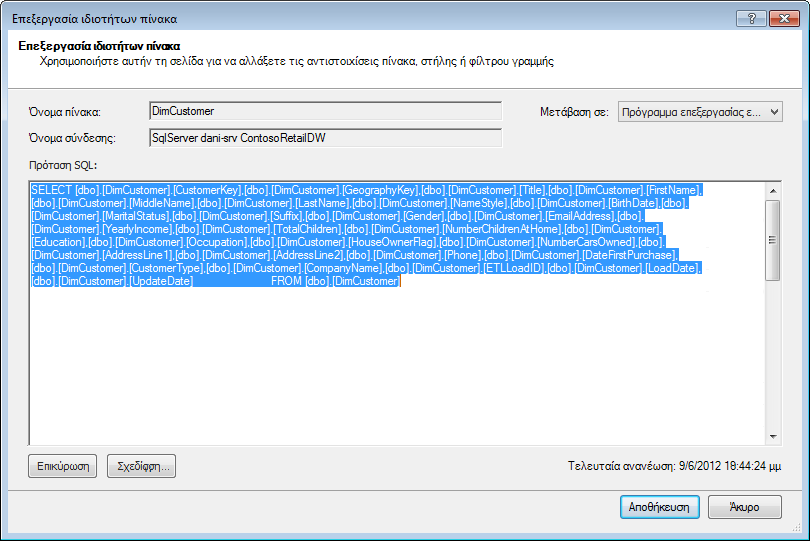This screenshot has width=810, height=541.
Task: Click the Όνομα πίνακα field DimCustomer
Action: pyautogui.click(x=325, y=112)
